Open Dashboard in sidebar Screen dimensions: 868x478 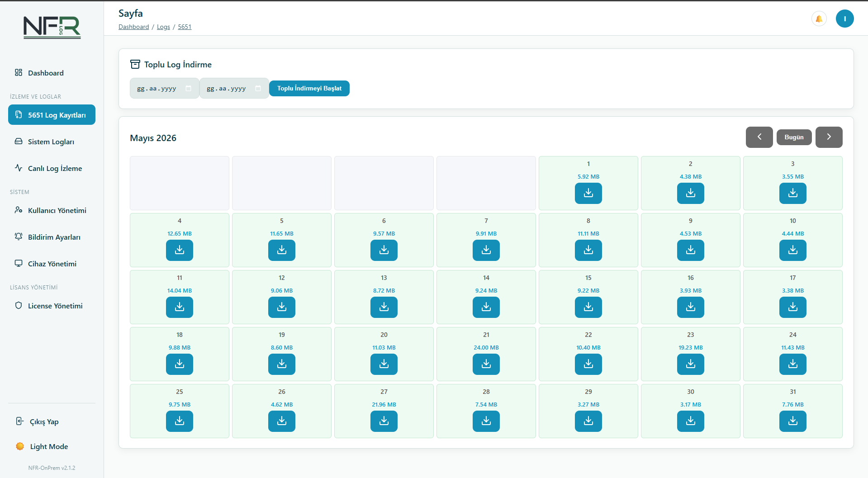[52, 73]
